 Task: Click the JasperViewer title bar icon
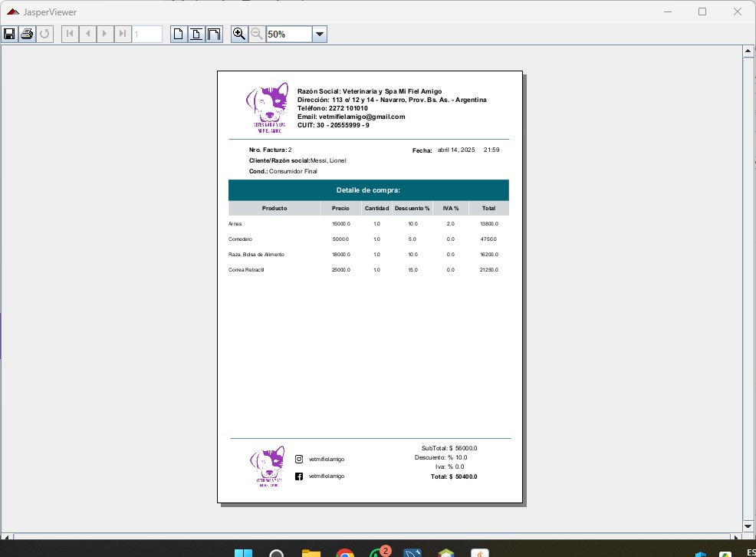pos(13,12)
